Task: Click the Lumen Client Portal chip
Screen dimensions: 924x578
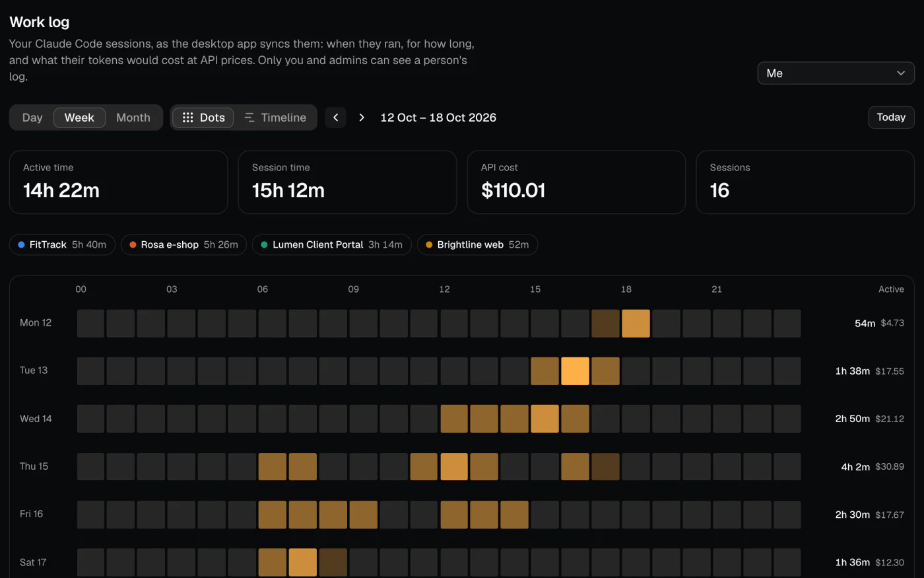Action: (331, 245)
